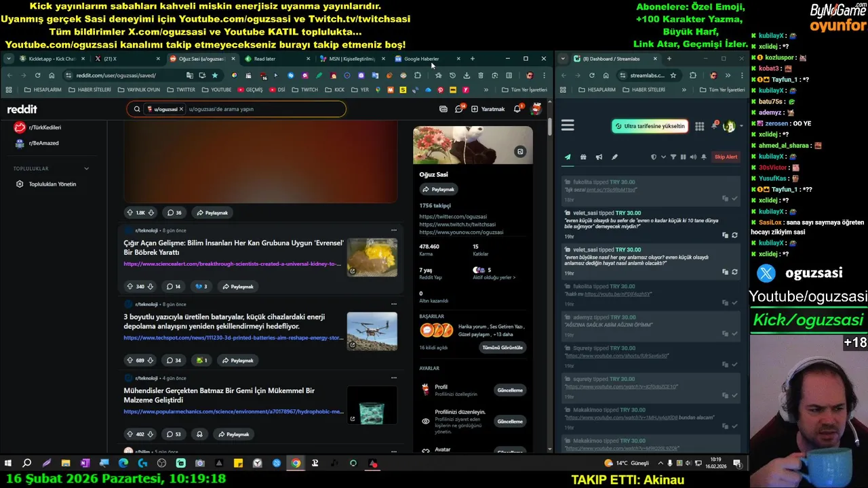Image resolution: width=868 pixels, height=488 pixels.
Task: Open taskbar search magnifier
Action: pos(27,463)
